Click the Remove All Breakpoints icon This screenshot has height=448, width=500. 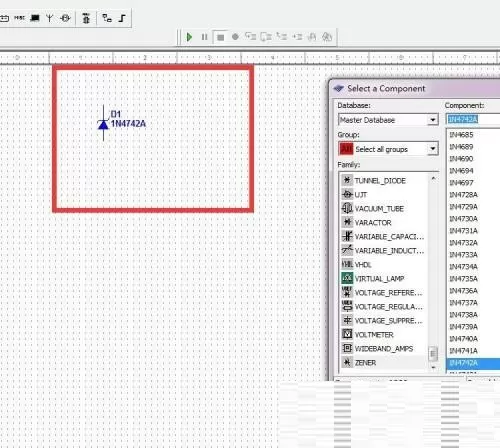tap(327, 37)
